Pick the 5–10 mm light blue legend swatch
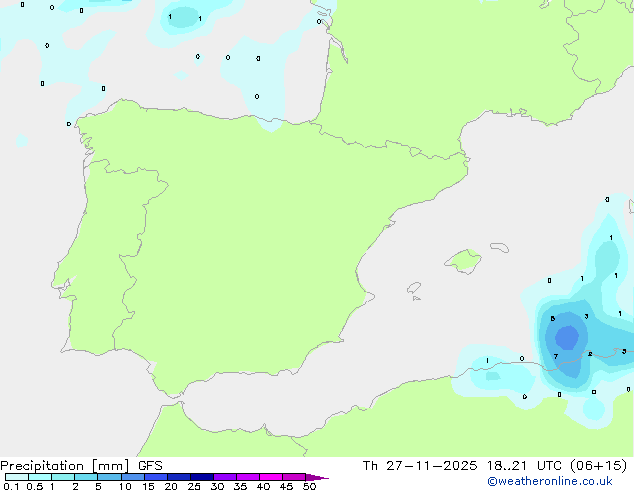The image size is (634, 490). point(109,477)
